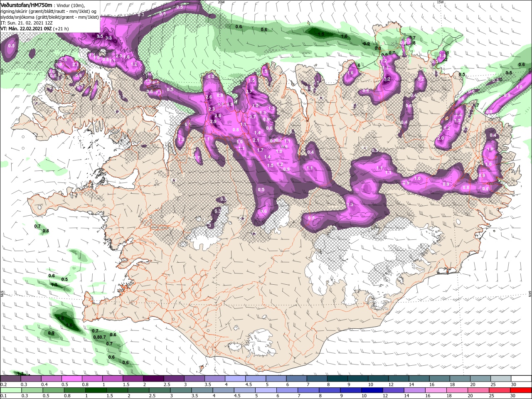532x399 pixels.
Task: Pick the 9 blue swatch in the rain scale
Action: click(350, 390)
